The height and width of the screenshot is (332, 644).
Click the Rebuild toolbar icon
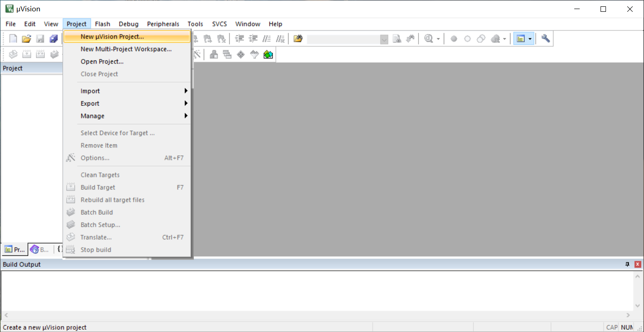(x=40, y=54)
